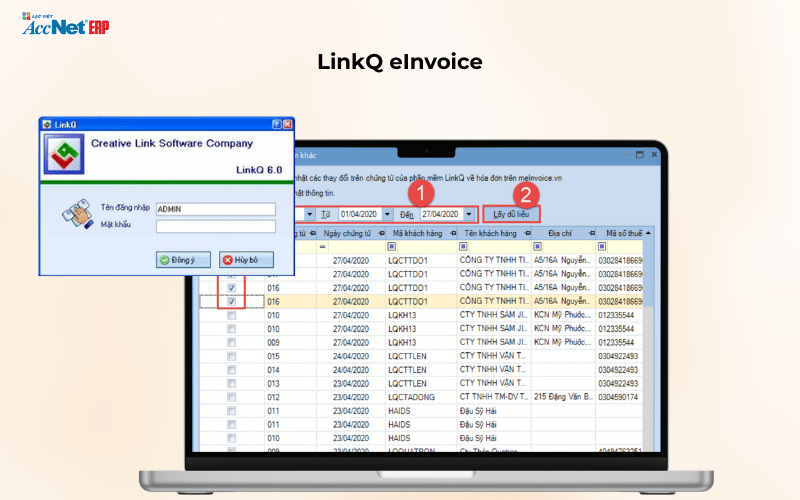Click filter icon under Mã số thuế column
800x500 pixels.
[602, 246]
